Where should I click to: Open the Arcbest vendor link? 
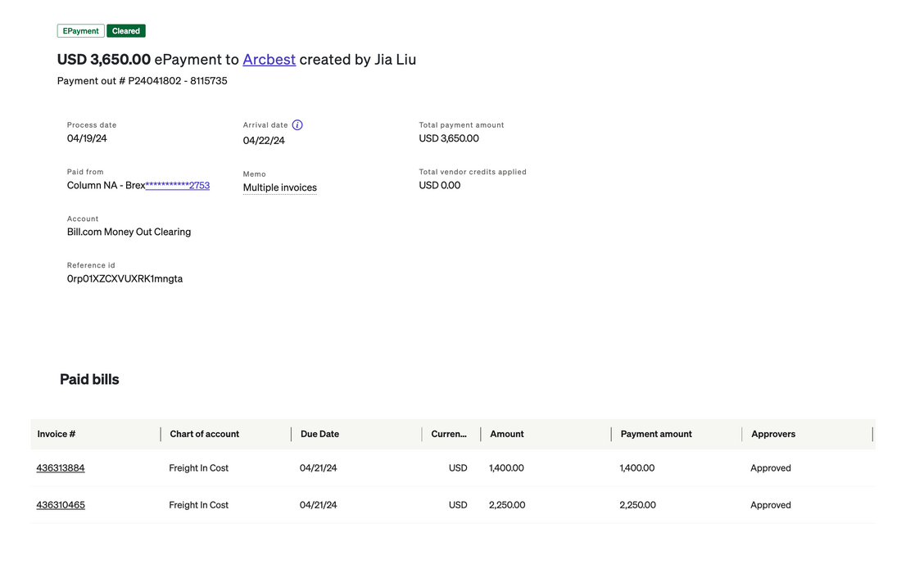(x=269, y=60)
